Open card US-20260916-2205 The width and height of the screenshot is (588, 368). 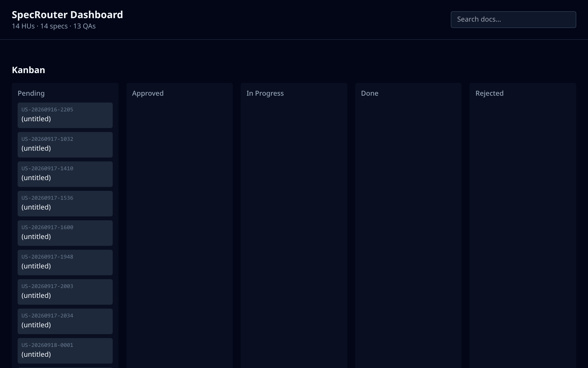tap(65, 115)
